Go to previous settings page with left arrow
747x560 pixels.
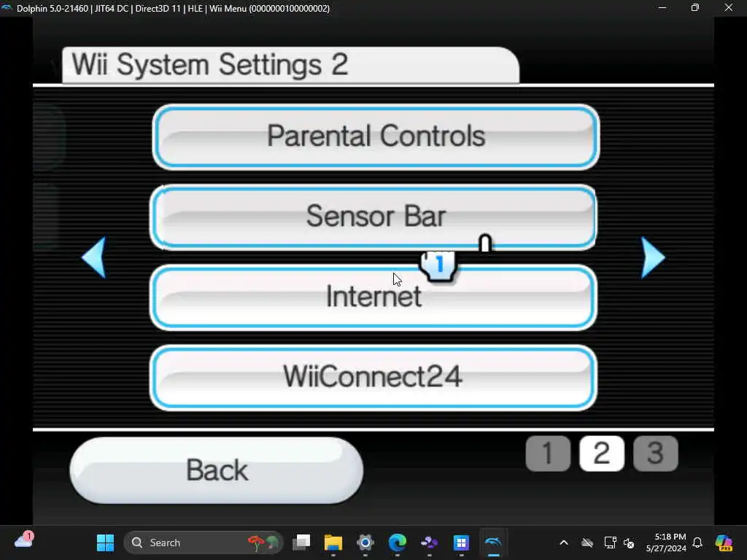point(94,257)
